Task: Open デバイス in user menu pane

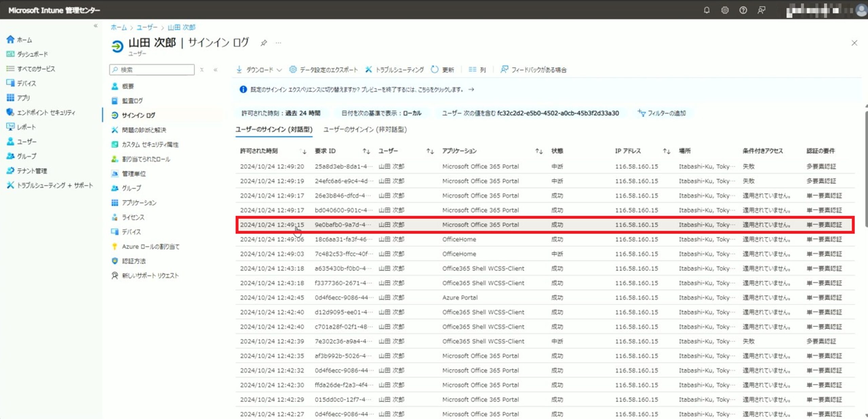Action: 126,232
